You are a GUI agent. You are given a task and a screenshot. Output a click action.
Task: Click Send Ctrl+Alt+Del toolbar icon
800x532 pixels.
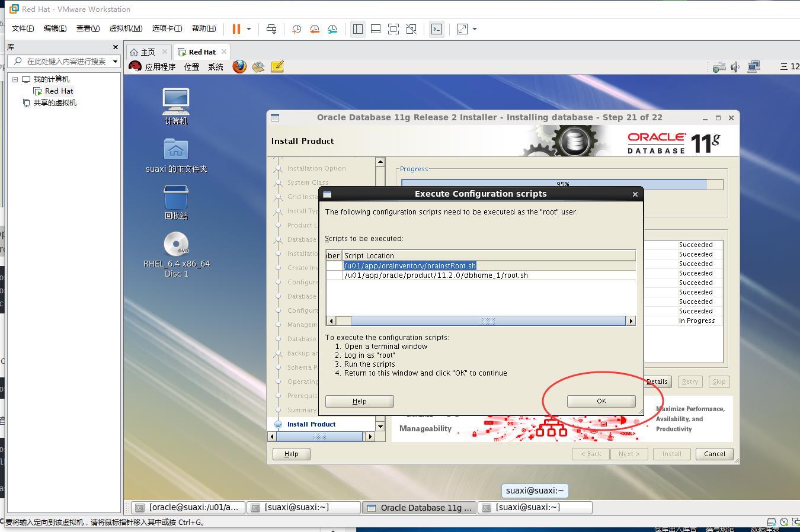(x=271, y=28)
